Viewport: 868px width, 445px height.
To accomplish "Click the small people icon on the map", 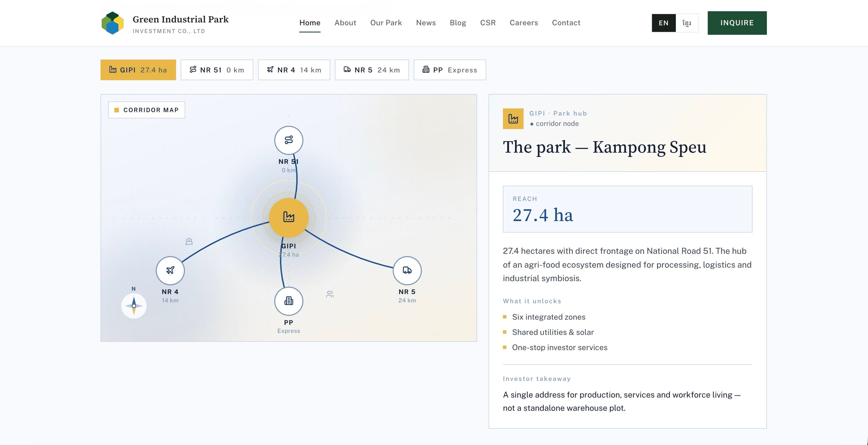I will pos(330,294).
